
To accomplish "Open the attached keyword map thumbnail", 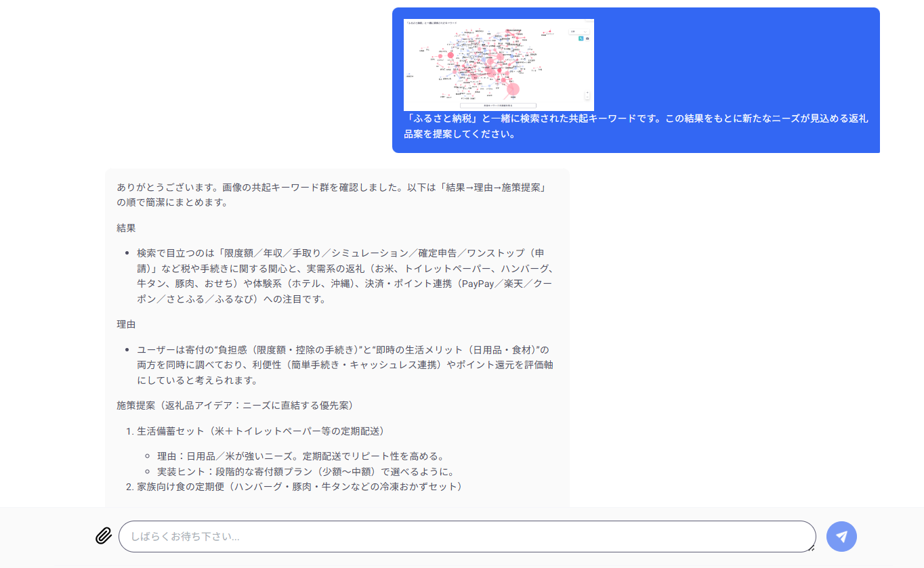I will (x=499, y=64).
